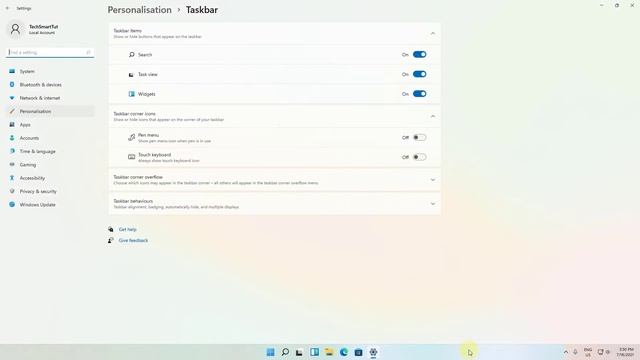640x360 pixels.
Task: Show hidden icons in system tray
Action: click(566, 352)
